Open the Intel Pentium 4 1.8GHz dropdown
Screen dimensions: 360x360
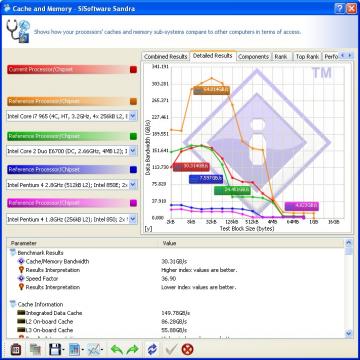pos(133,219)
